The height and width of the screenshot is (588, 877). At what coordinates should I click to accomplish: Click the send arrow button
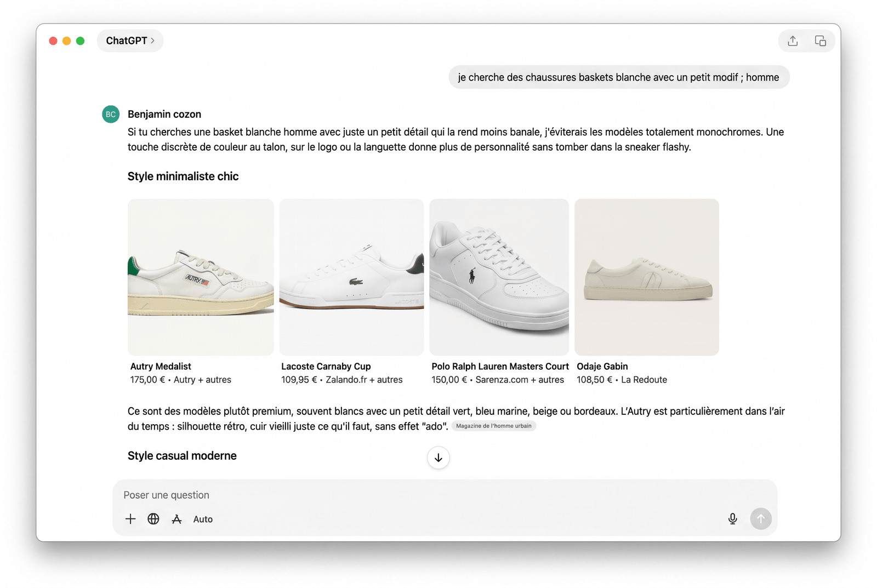click(761, 519)
